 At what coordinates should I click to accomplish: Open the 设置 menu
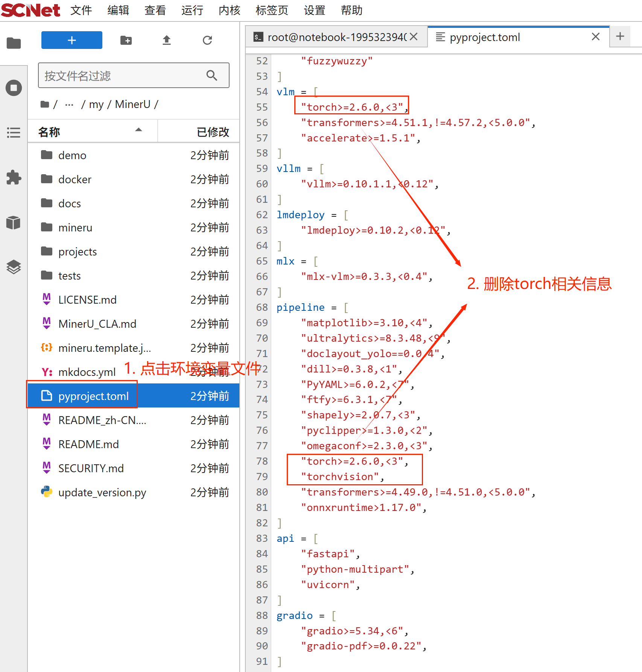point(314,11)
